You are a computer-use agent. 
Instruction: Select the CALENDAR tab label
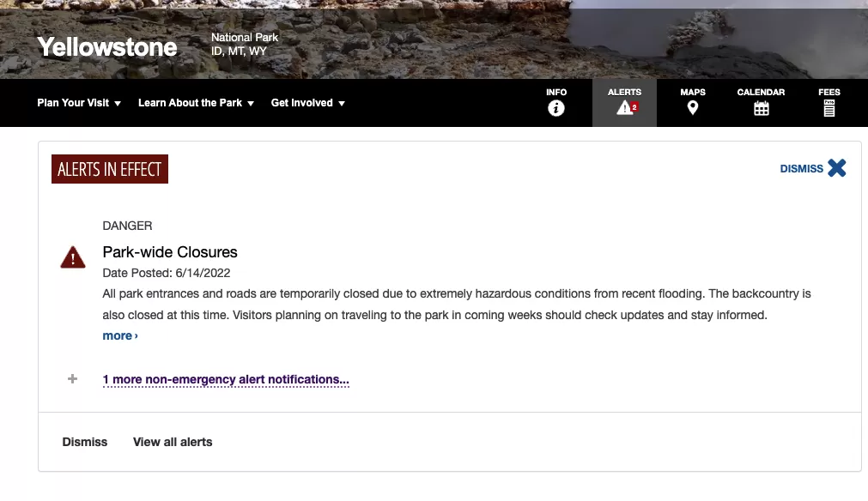(761, 93)
